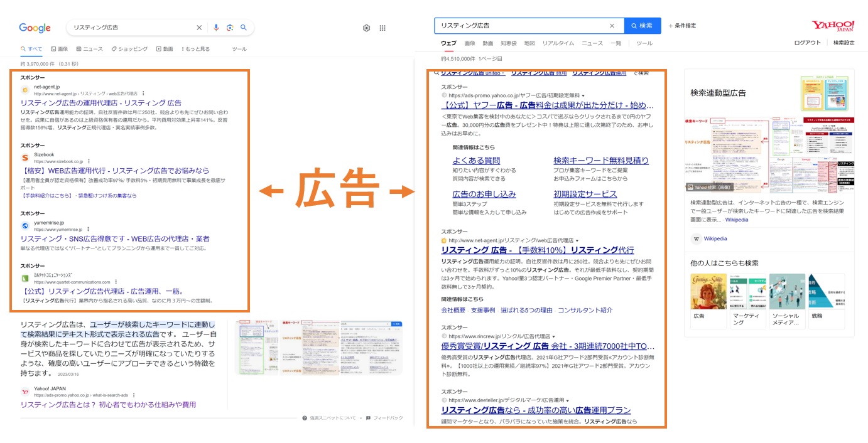Open 検索キーワード無料見積り sitelink
Viewport: 868px width, 443px height.
click(x=601, y=161)
